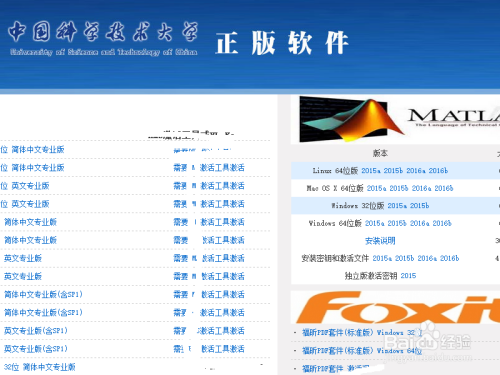
Task: Open 2015a under 安装密钥和激活文件
Action: click(x=382, y=258)
